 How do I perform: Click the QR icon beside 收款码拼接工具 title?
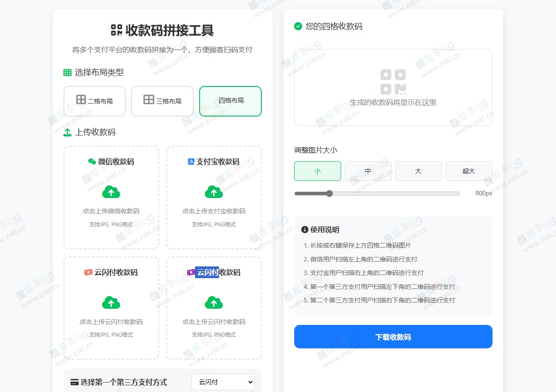coord(117,30)
